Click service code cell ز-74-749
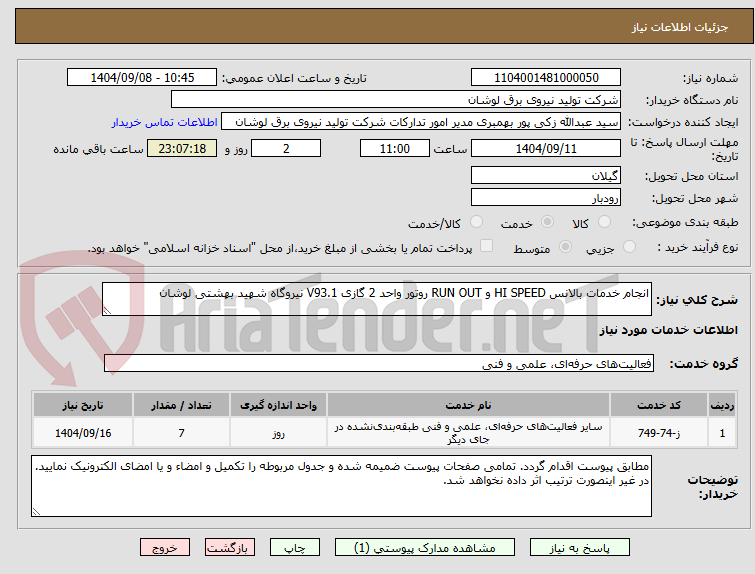Screen dimensions: 755x574 659,433
